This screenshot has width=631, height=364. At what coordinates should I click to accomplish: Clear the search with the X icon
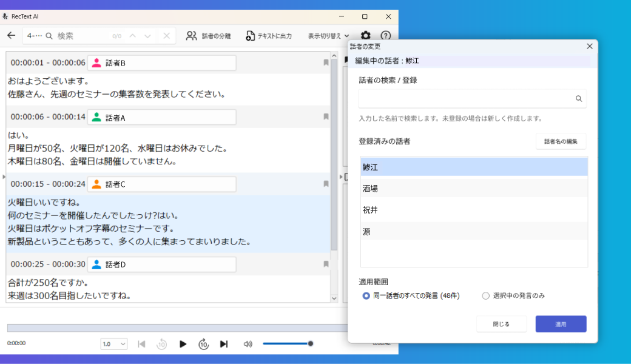coord(166,36)
